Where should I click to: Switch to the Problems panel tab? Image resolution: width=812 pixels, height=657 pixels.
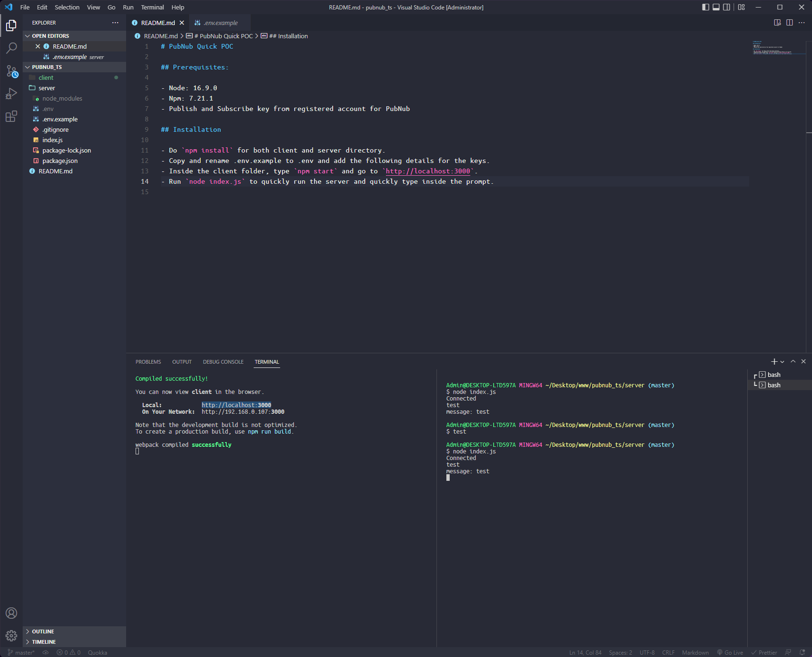click(148, 362)
